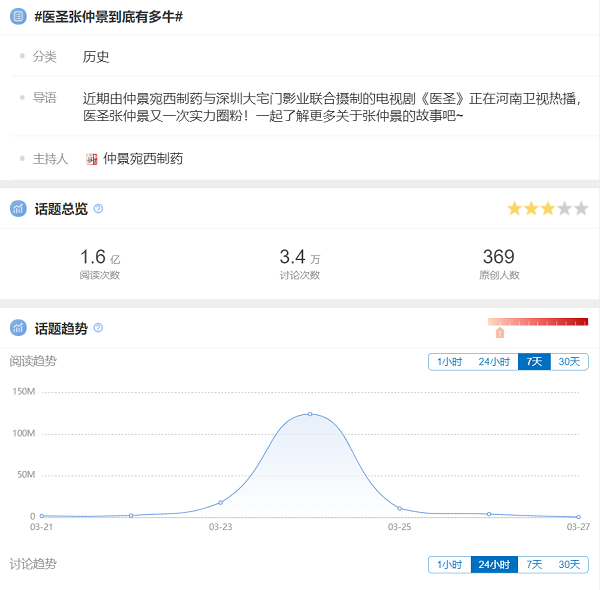Click the 话题趋势 chart icon

[x=18, y=328]
